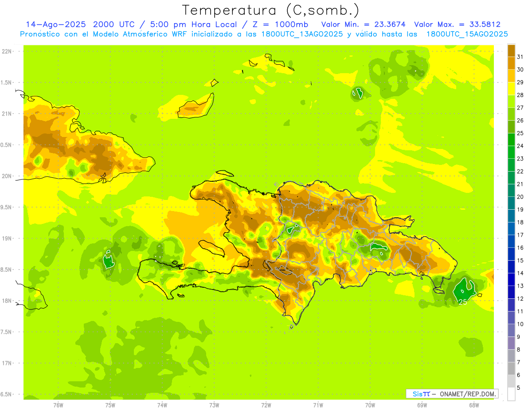The image size is (532, 411).
Task: Click the colorbar label '28'
Action: (x=520, y=94)
